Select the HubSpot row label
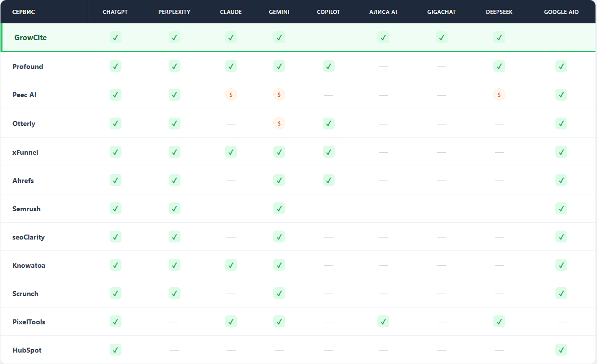Image resolution: width=597 pixels, height=364 pixels. pos(27,350)
